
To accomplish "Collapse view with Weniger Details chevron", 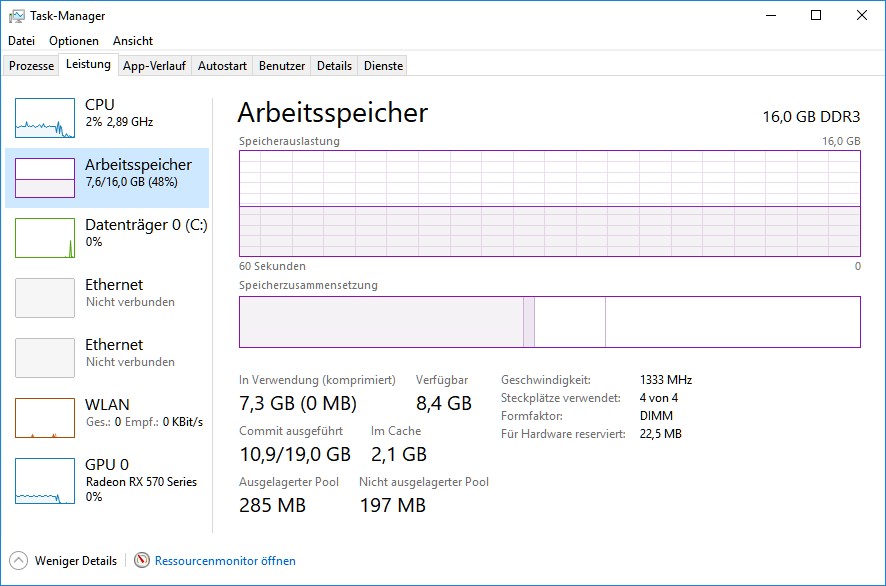I will point(19,561).
